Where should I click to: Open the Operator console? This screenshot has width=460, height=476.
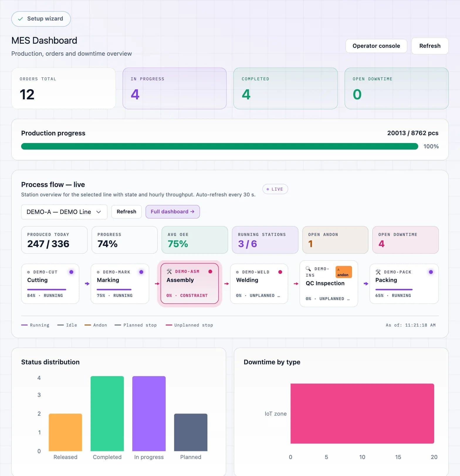pyautogui.click(x=376, y=46)
